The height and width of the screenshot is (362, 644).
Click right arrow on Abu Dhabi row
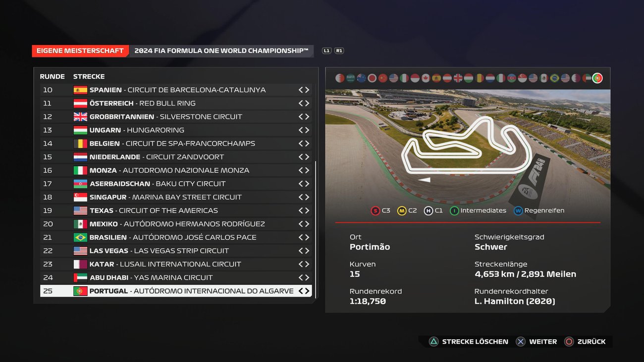pyautogui.click(x=307, y=278)
